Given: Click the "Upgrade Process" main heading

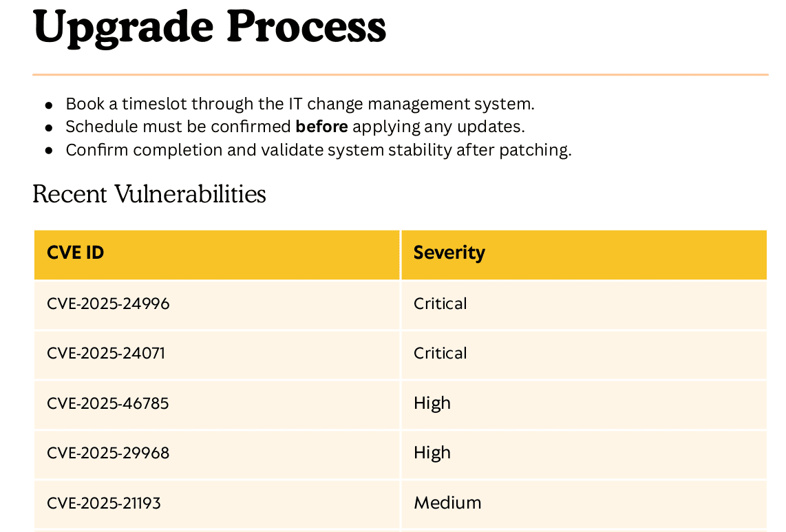Looking at the screenshot, I should pyautogui.click(x=209, y=26).
